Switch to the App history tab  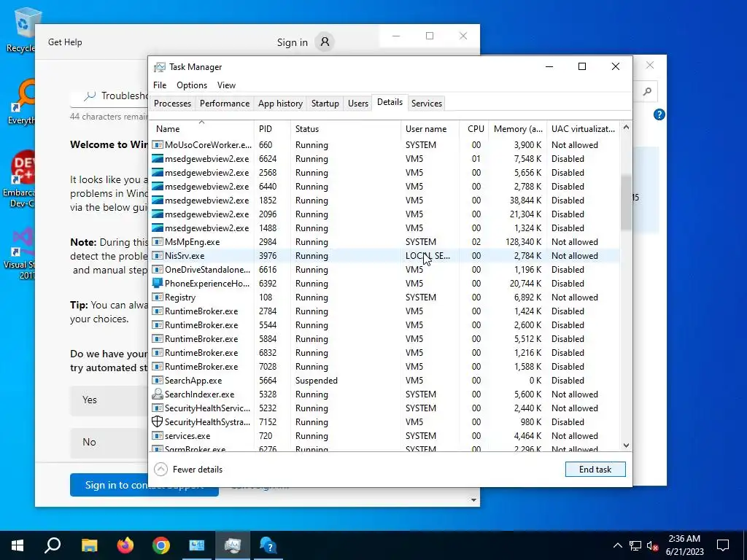(x=280, y=104)
